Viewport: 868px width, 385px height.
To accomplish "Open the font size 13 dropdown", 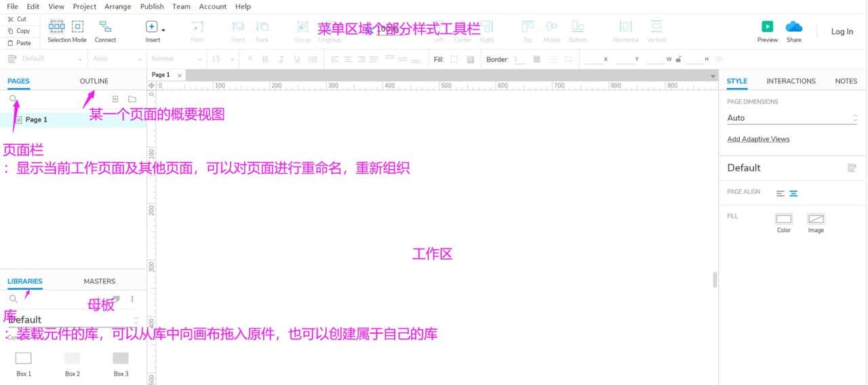I will [x=222, y=59].
